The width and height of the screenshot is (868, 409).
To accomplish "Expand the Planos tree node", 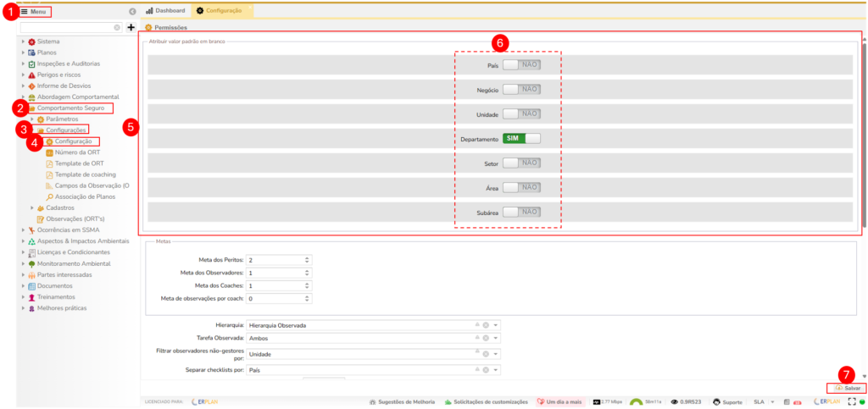I will tap(23, 53).
